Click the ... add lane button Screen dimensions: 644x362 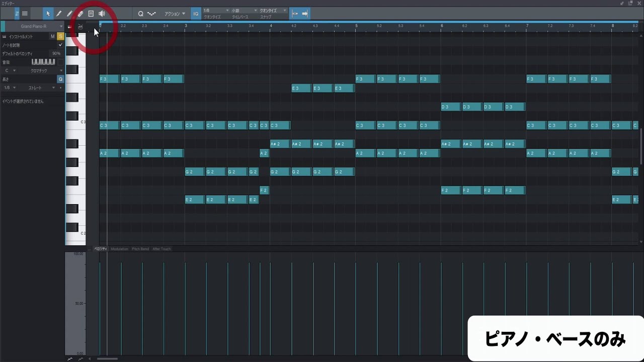90,249
